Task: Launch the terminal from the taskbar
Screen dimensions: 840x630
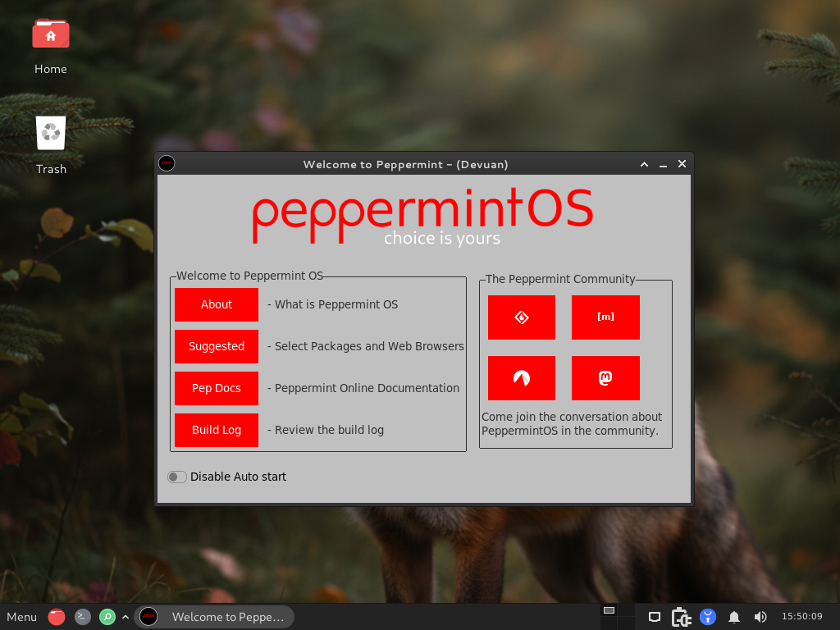Action: click(83, 617)
